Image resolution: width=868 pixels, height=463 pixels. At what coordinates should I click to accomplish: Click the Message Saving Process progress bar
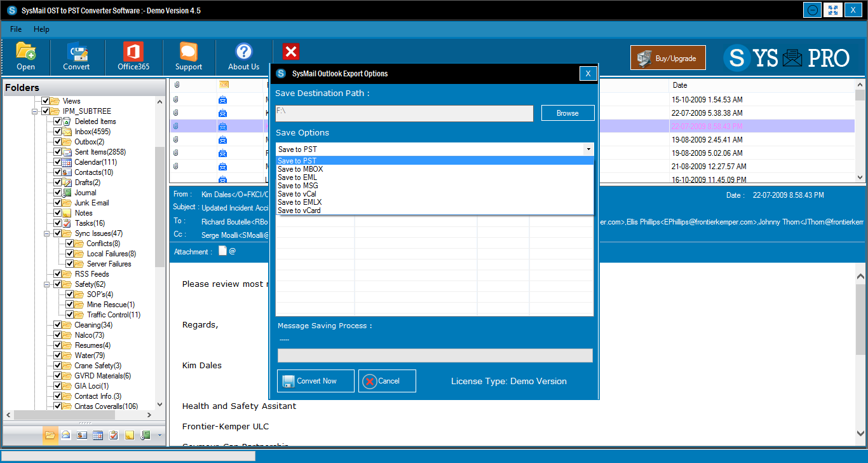pyautogui.click(x=435, y=356)
